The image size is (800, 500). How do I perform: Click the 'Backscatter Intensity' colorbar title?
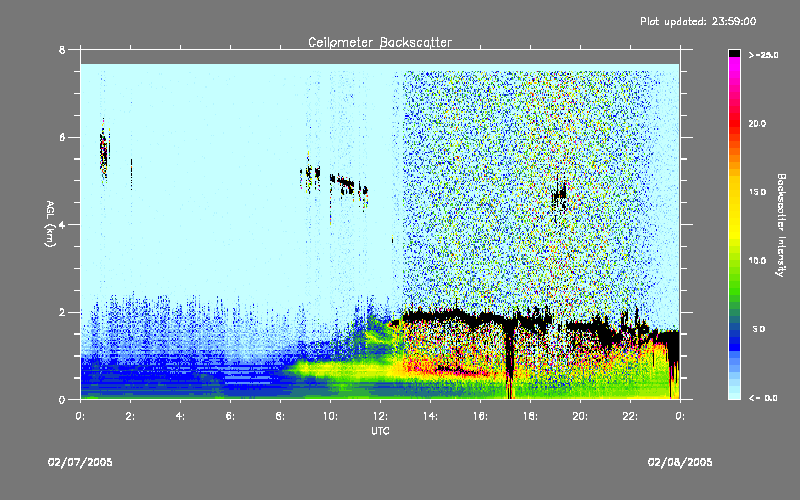781,225
